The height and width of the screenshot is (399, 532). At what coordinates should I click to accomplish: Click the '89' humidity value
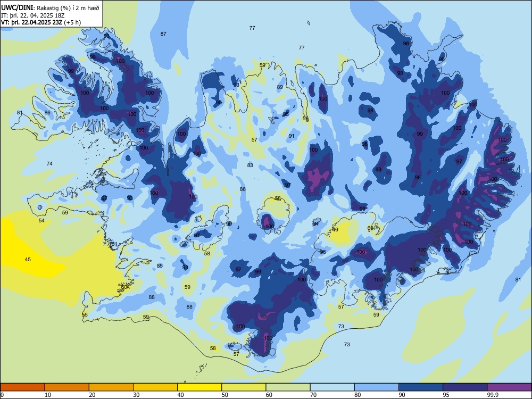280,87
